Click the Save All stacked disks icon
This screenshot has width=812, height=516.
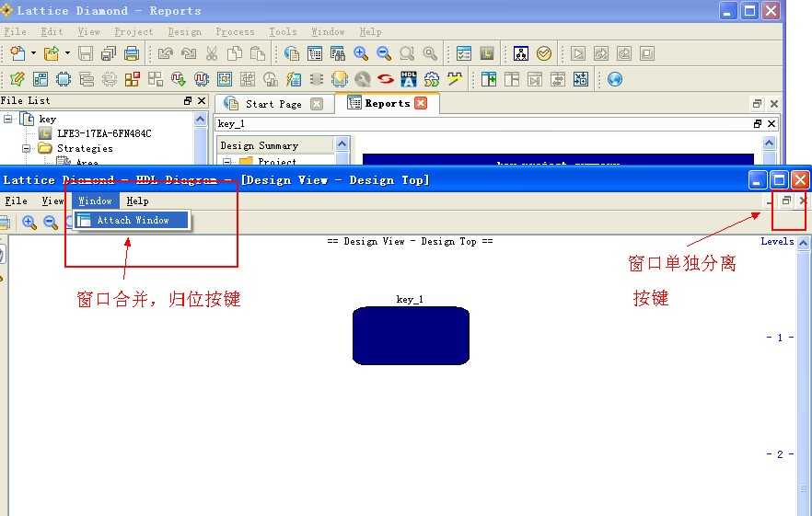click(x=109, y=53)
